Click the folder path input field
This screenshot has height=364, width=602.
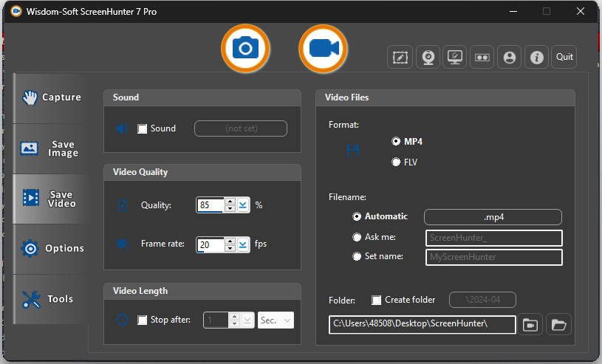pyautogui.click(x=423, y=324)
